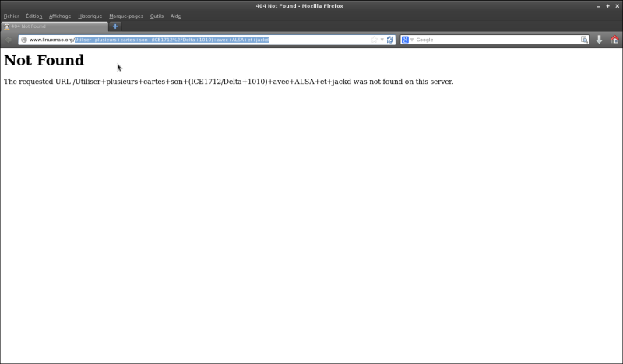Click the requested URL error message text
The width and height of the screenshot is (623, 364).
(228, 82)
